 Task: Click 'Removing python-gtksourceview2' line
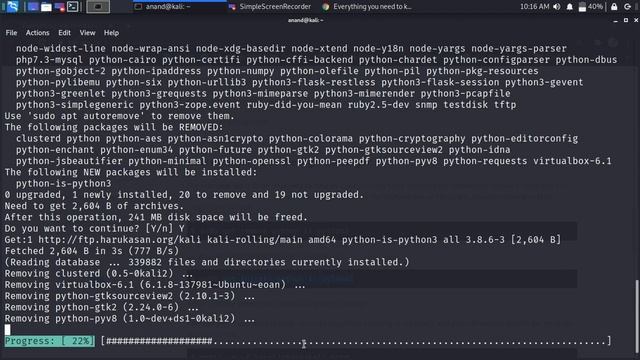129,296
